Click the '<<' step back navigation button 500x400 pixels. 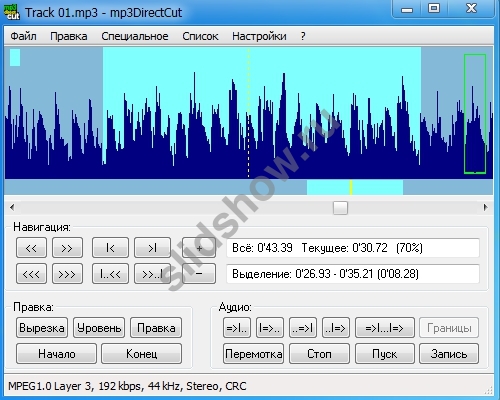[31, 248]
